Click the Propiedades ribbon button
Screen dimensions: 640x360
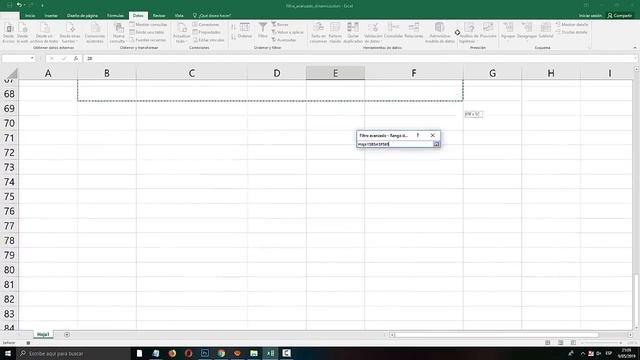[207, 32]
